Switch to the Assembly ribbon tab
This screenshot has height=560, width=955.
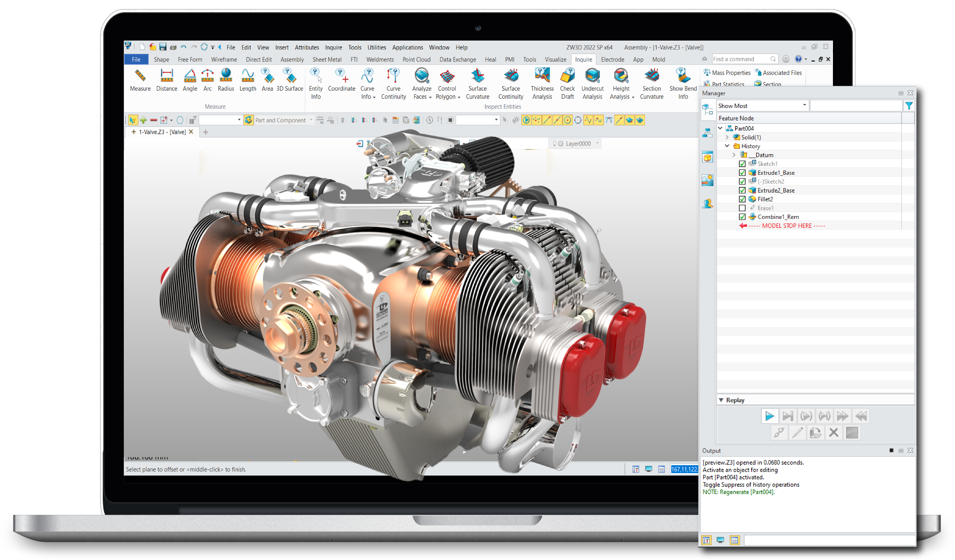pos(292,59)
